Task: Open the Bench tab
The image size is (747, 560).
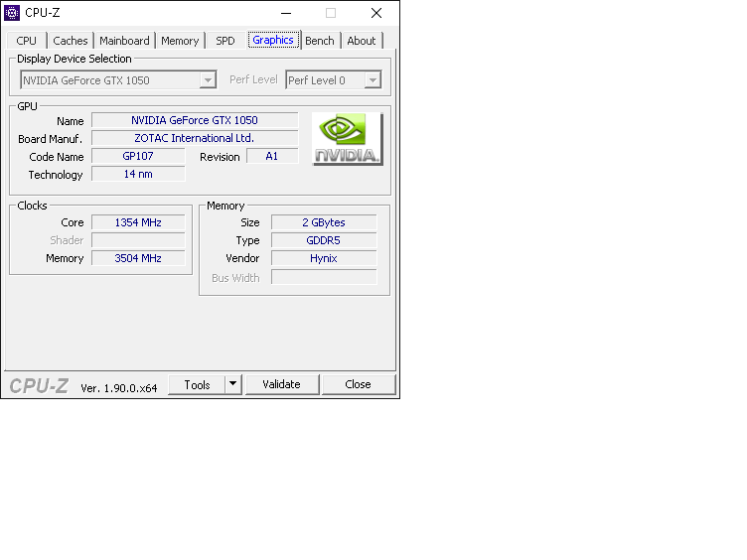Action: point(320,41)
